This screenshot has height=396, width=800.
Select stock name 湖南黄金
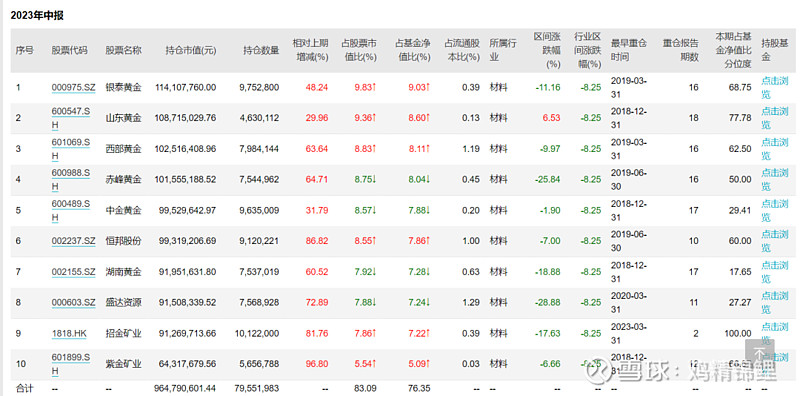click(123, 272)
